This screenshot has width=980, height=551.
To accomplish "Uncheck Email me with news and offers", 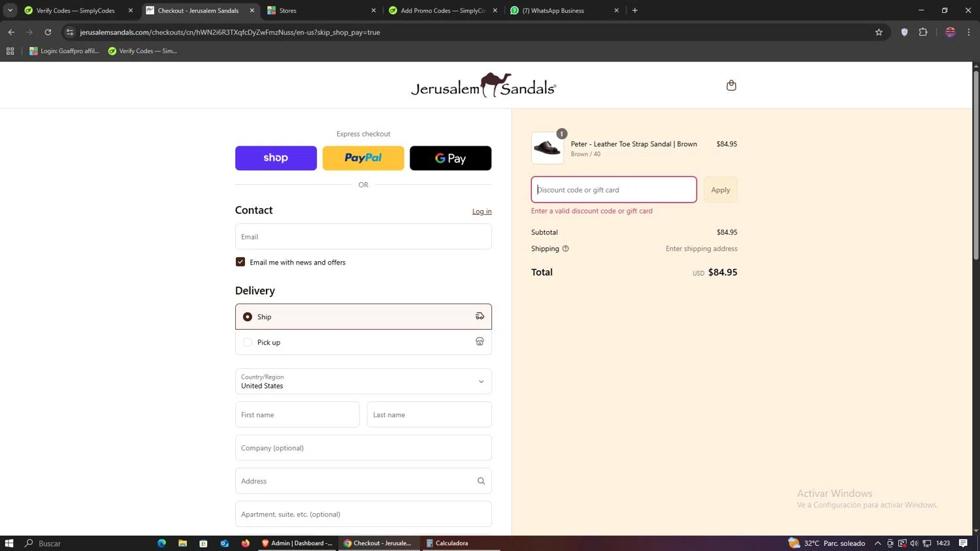I will [240, 262].
